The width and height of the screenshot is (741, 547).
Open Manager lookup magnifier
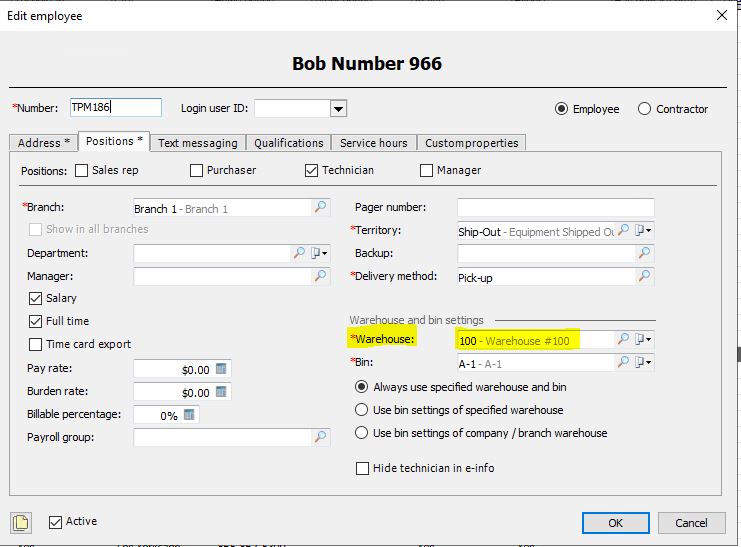pos(320,276)
